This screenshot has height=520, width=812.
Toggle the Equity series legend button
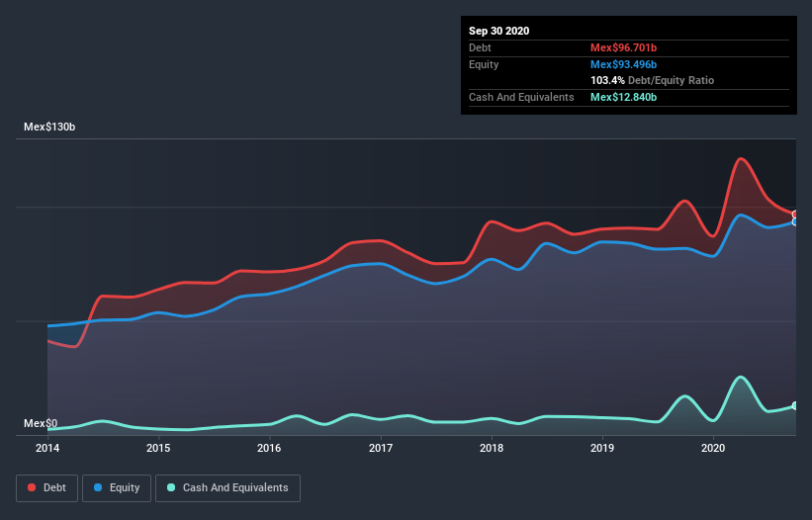click(117, 488)
